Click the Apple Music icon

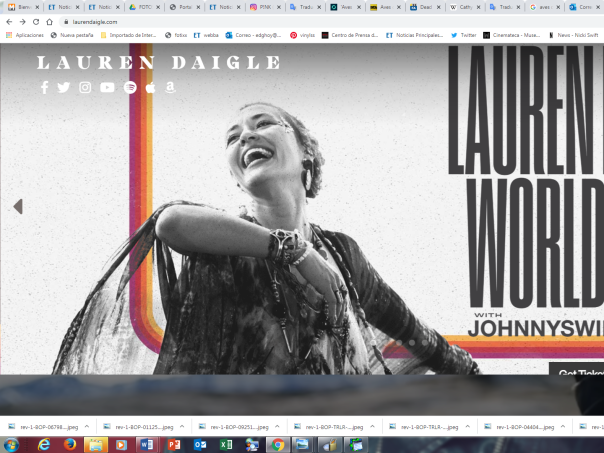[151, 88]
